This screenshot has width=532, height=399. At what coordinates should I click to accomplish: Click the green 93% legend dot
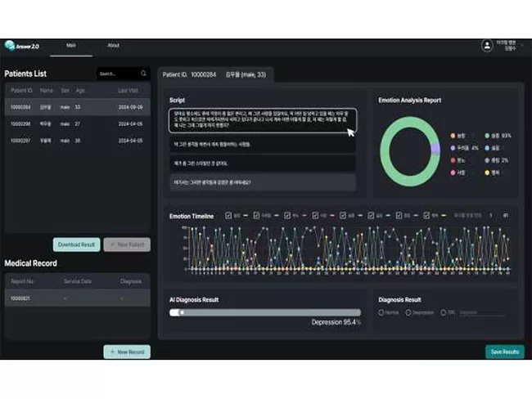[488, 135]
